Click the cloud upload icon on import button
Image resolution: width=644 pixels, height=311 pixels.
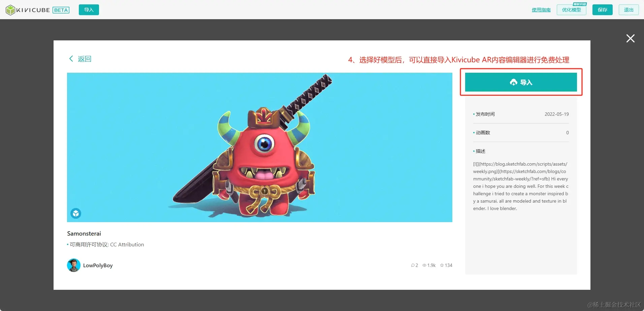(513, 82)
